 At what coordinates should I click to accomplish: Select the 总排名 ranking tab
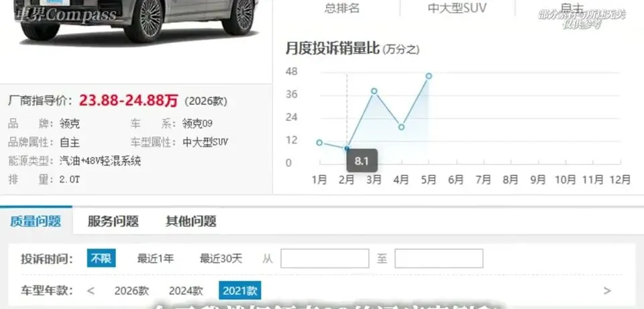tap(342, 8)
